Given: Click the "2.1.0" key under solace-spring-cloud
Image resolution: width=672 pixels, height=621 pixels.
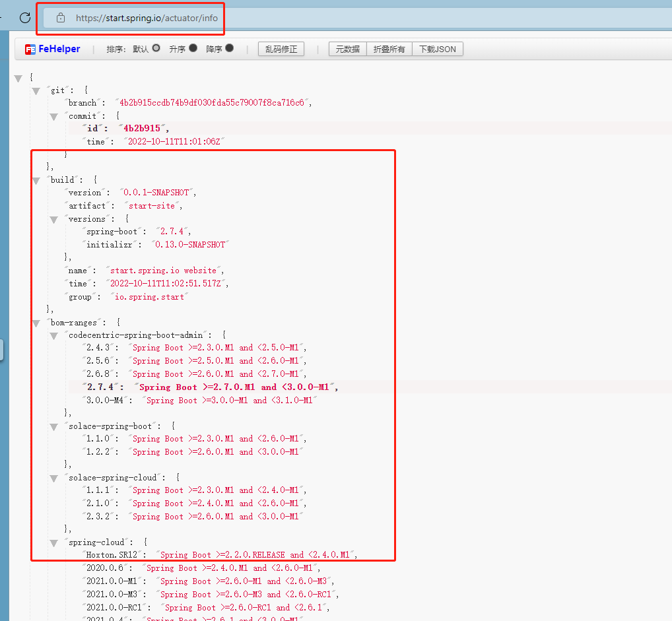Looking at the screenshot, I should 98,504.
